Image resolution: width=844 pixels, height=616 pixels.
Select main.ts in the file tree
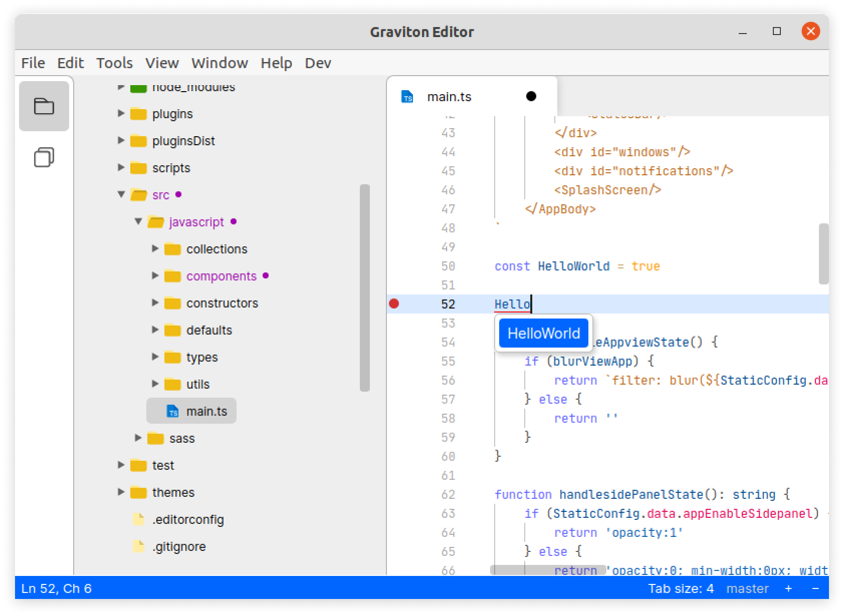pos(191,411)
